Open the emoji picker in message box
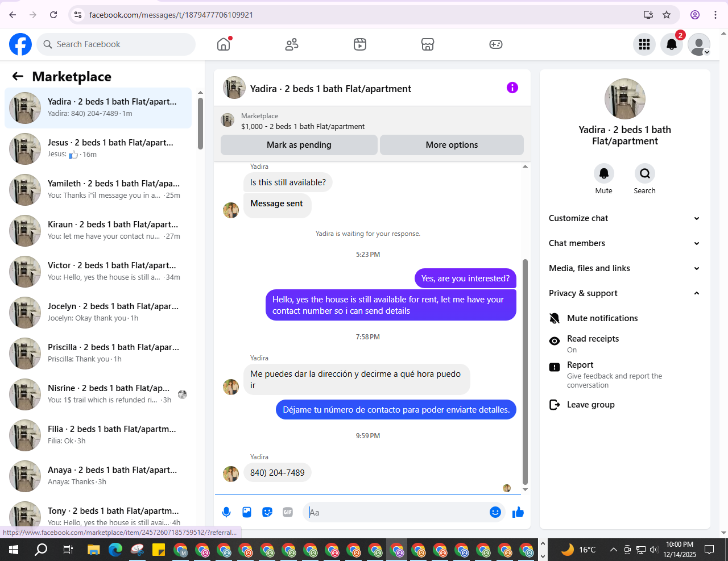This screenshot has height=561, width=728. click(x=495, y=512)
